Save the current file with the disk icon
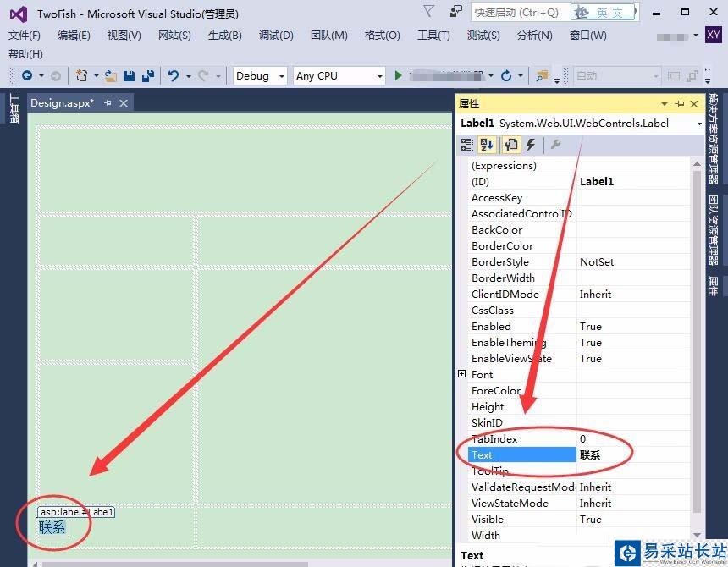The height and width of the screenshot is (567, 728). tap(130, 76)
